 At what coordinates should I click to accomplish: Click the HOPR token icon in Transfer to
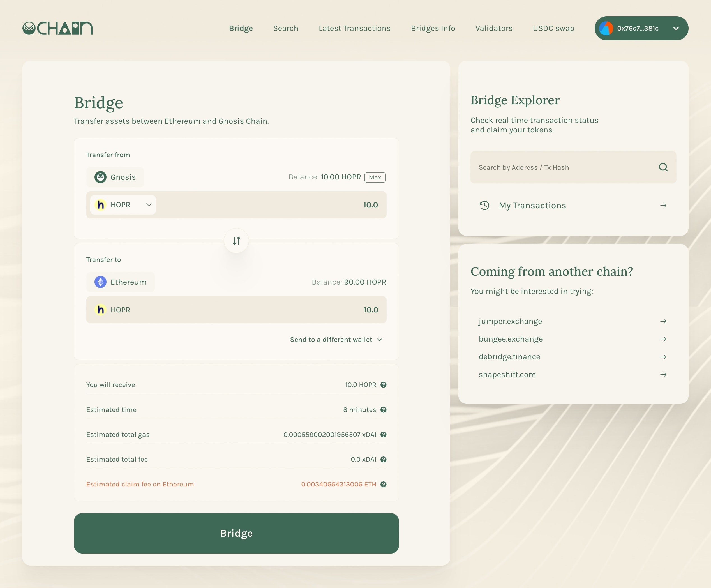100,309
